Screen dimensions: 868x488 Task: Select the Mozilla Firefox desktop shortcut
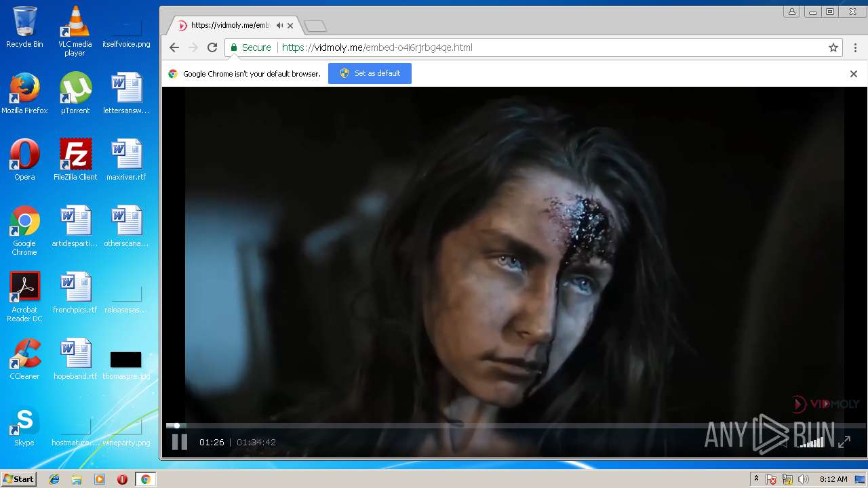(24, 94)
